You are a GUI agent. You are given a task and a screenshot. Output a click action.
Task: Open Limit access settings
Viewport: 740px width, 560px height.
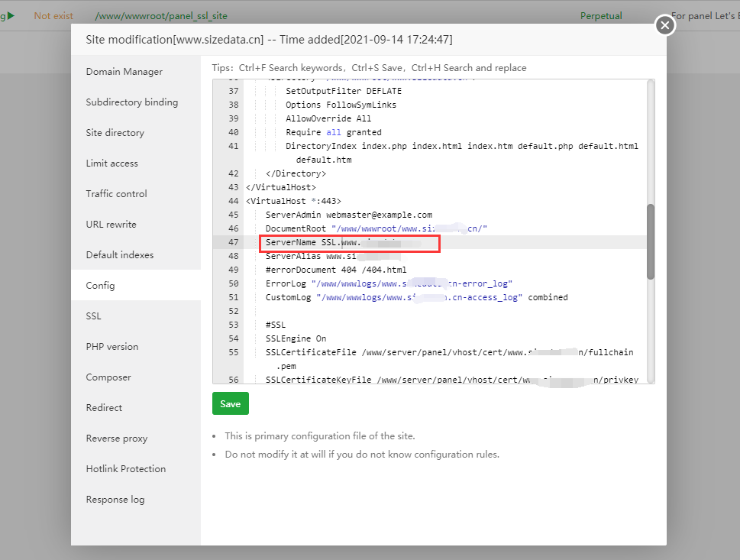(111, 163)
